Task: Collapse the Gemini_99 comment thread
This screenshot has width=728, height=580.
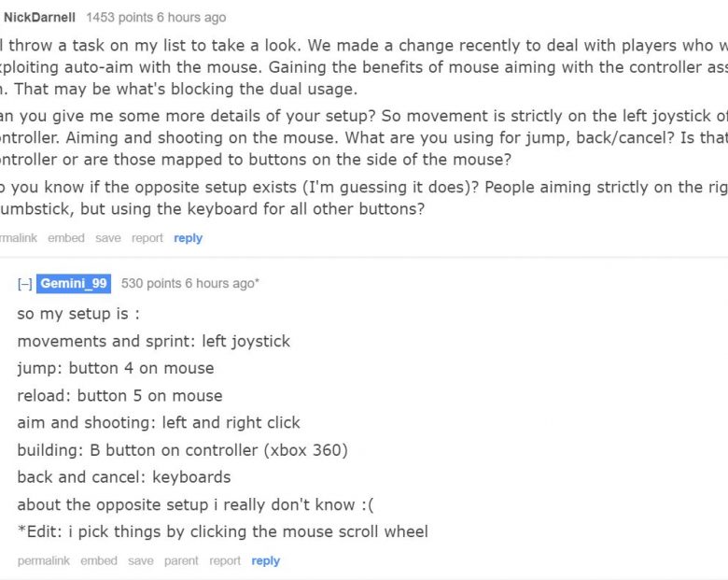Action: coord(24,284)
